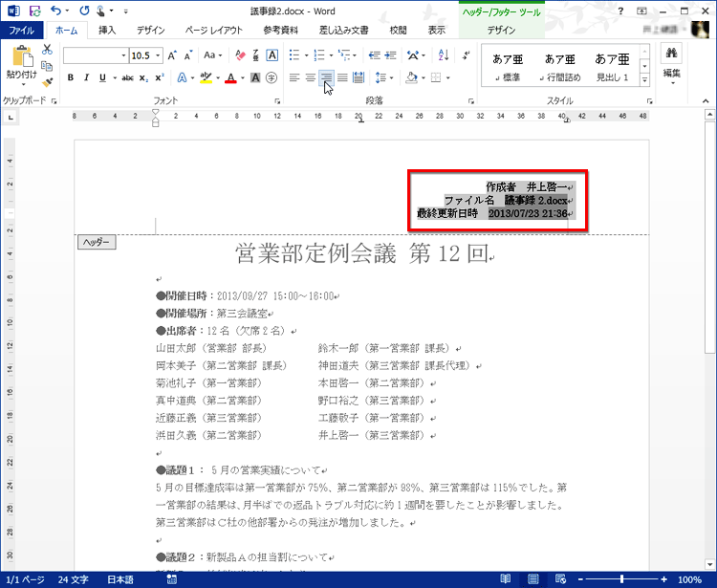Click the tab selector at ruler corner
The image size is (717, 588).
(x=11, y=118)
